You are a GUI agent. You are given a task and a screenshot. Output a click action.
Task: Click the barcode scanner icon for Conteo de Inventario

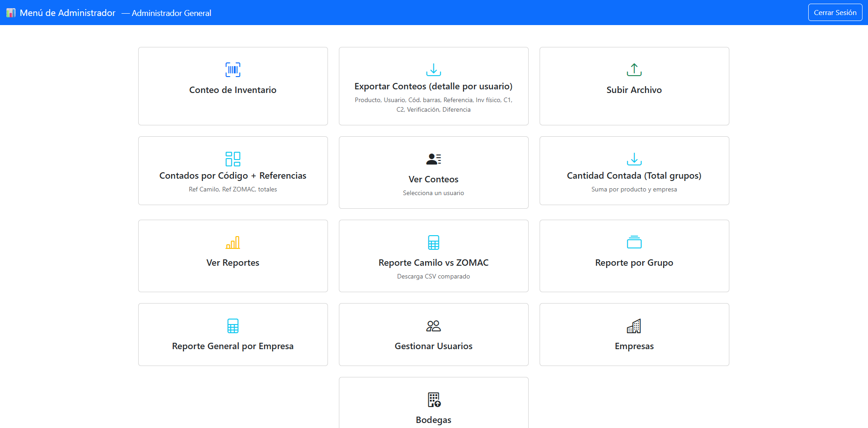[x=233, y=70]
